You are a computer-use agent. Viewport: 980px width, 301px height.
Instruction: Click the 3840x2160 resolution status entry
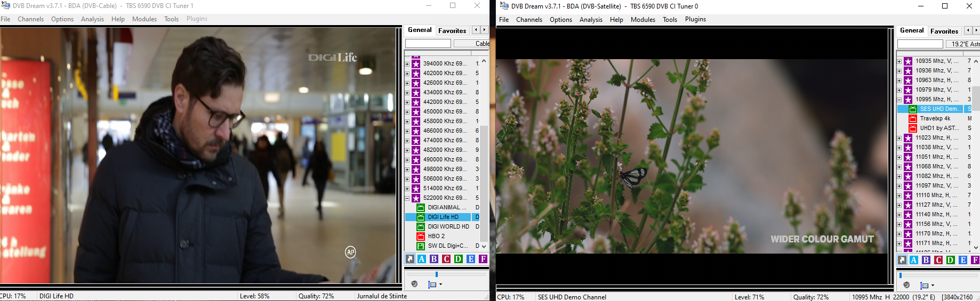(x=958, y=297)
